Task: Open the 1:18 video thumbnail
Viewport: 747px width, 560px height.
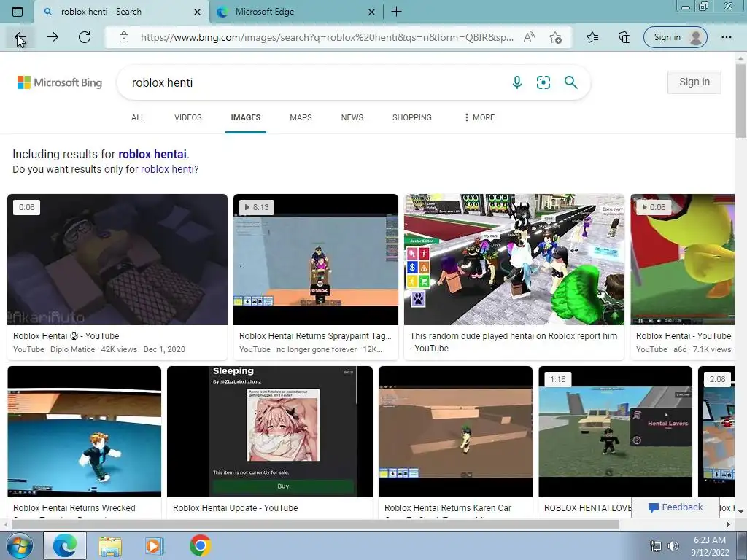Action: coord(615,432)
